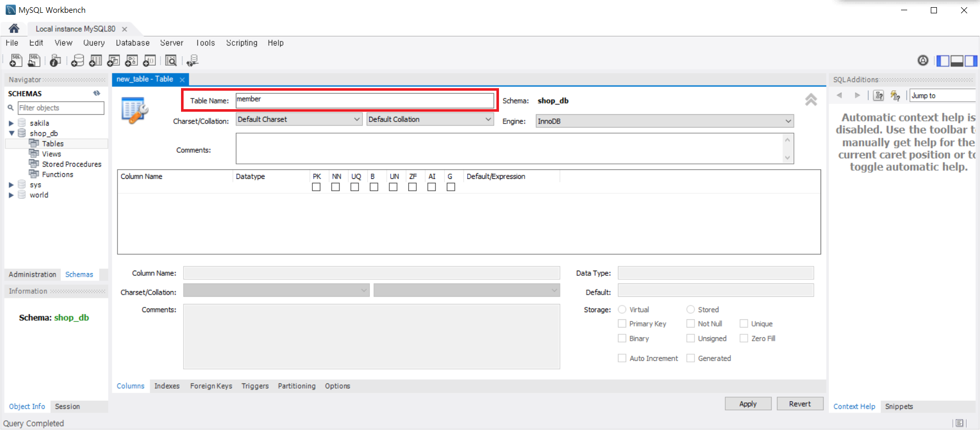This screenshot has width=980, height=430.
Task: Toggle the right sidebar panel
Action: point(971,60)
